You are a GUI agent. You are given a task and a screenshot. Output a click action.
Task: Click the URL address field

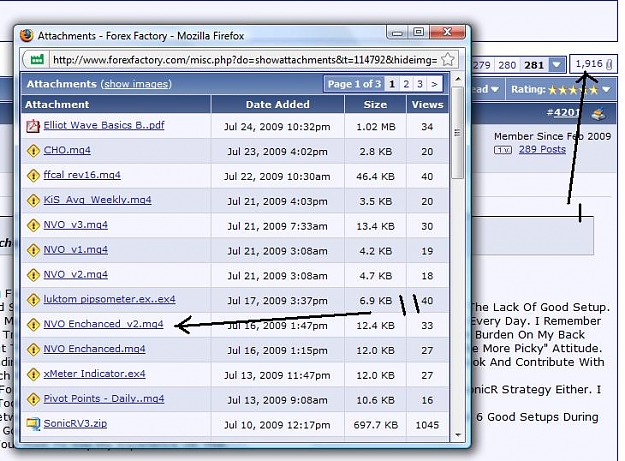click(x=245, y=60)
